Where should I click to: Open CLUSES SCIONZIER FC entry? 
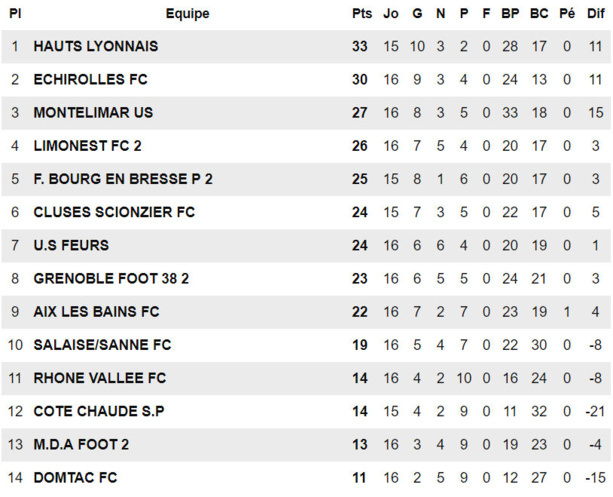click(x=114, y=212)
